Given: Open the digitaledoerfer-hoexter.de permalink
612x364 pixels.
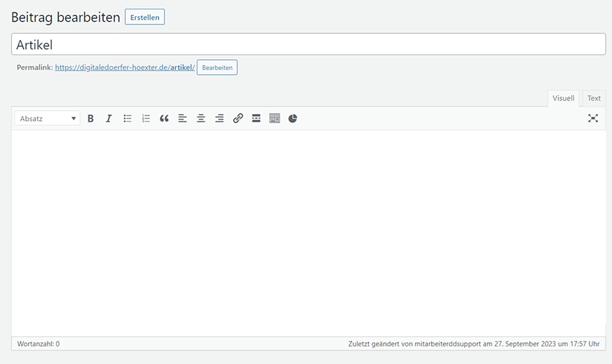Looking at the screenshot, I should 124,67.
